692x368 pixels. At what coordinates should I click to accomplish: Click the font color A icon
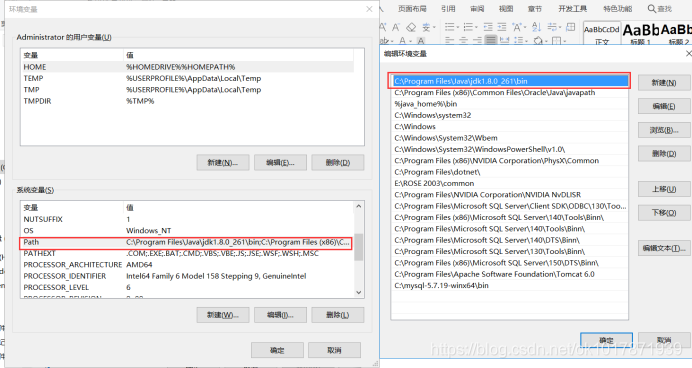(x=402, y=40)
